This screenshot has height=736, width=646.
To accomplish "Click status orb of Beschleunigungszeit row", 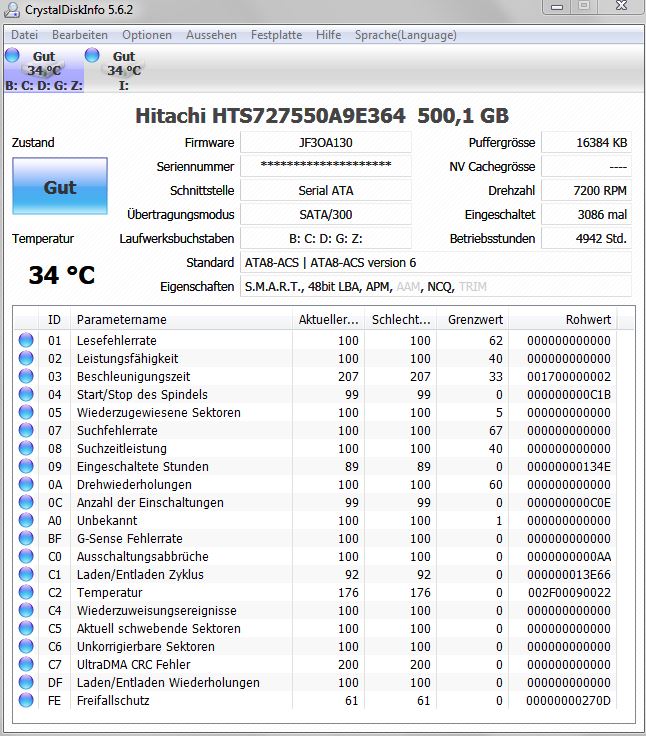I will coord(26,376).
